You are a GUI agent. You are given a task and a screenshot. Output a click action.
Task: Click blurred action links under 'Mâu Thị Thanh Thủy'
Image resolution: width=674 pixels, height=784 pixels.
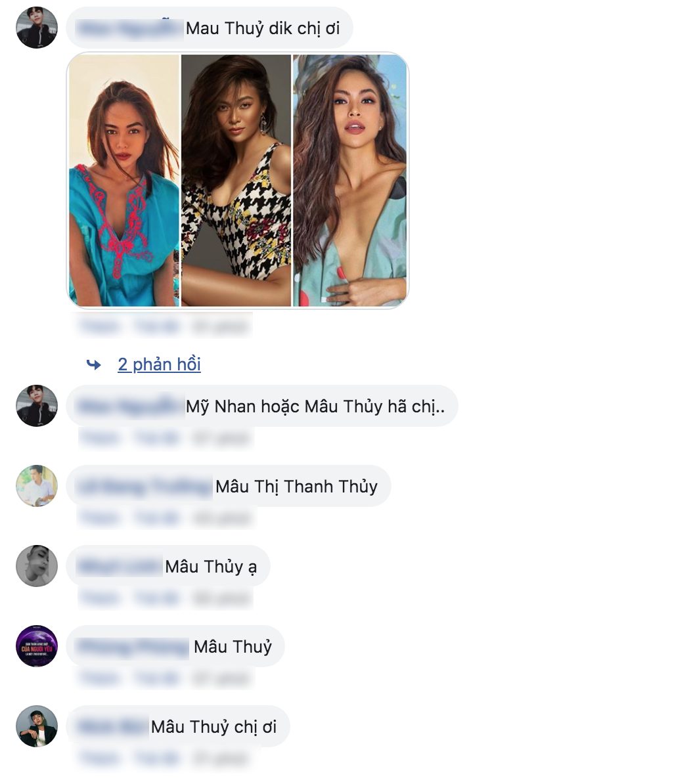[x=165, y=517]
